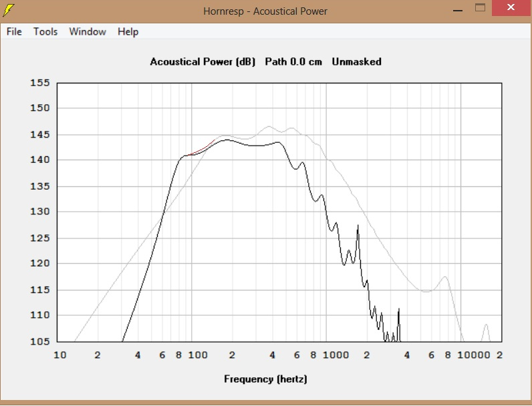Open the Tools menu

point(45,31)
